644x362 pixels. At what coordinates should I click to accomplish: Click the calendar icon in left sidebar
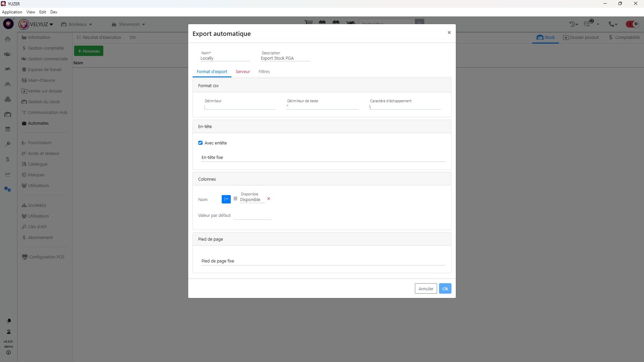(8, 129)
